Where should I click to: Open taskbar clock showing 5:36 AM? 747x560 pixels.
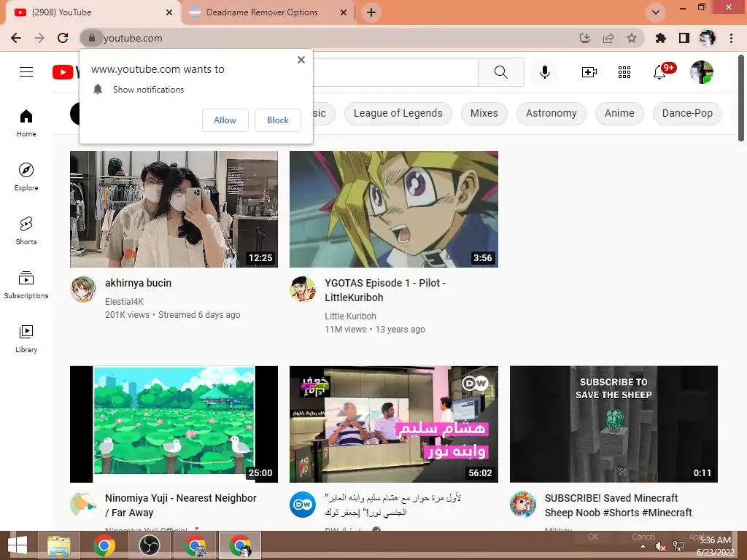coord(715,546)
